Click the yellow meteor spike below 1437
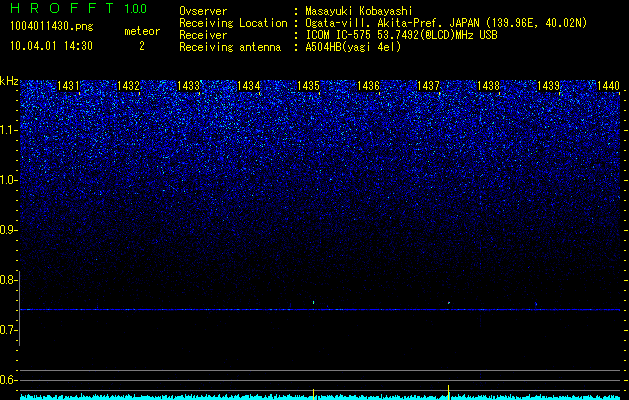 [448, 392]
